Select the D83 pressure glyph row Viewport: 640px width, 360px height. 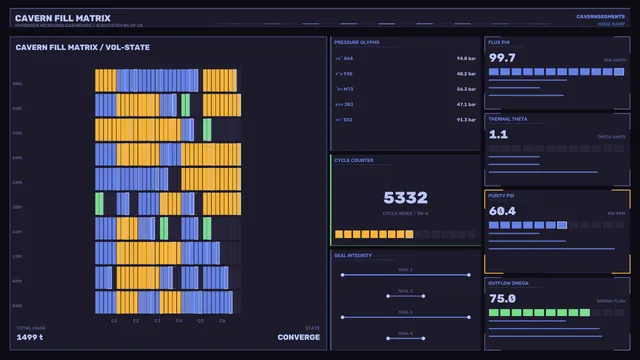[405, 104]
